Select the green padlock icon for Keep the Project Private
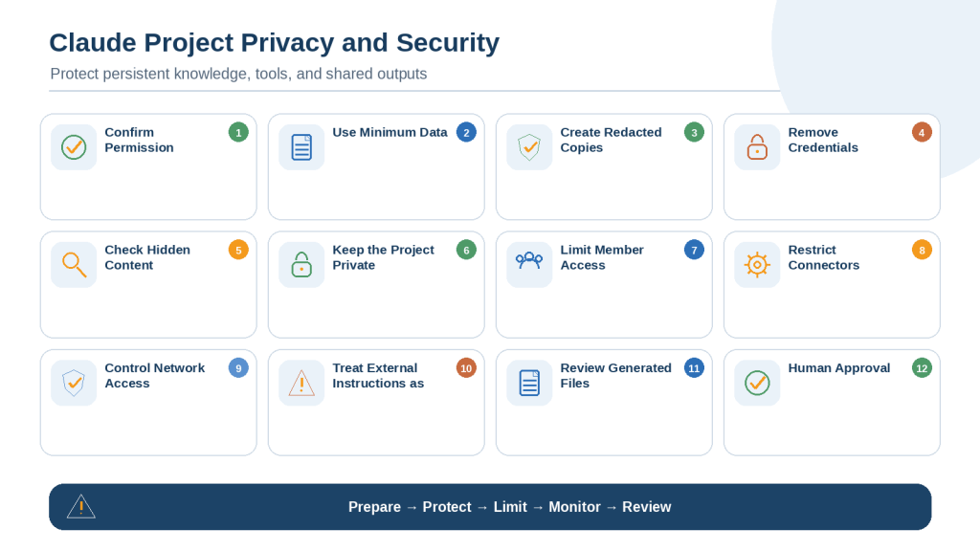 pos(301,265)
